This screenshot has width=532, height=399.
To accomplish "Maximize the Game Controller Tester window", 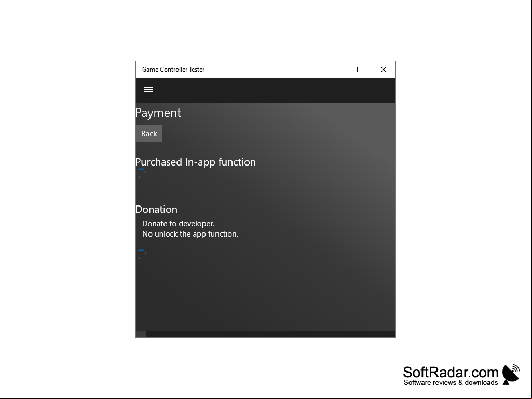I will [x=360, y=70].
